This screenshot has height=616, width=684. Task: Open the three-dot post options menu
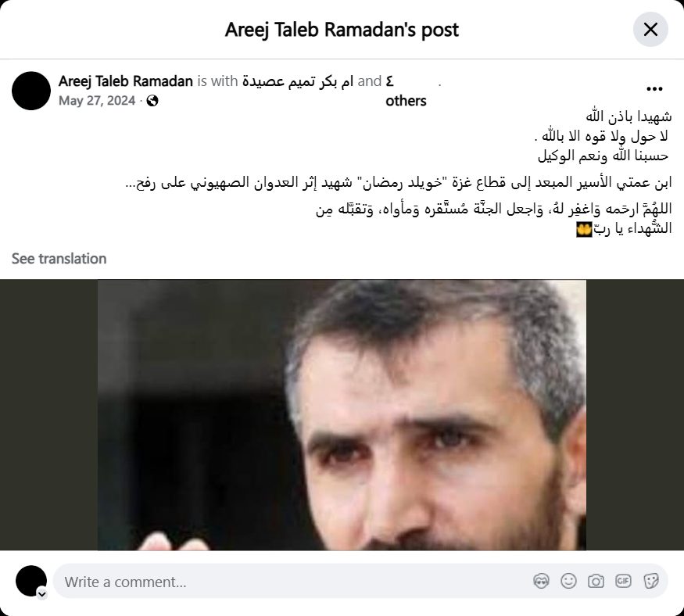(654, 89)
